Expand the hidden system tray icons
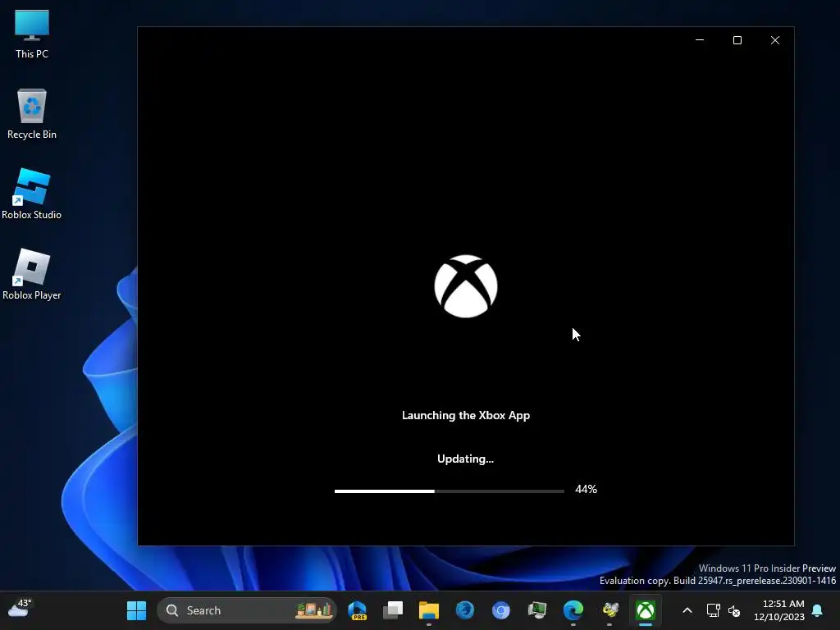This screenshot has height=630, width=840. [x=687, y=610]
